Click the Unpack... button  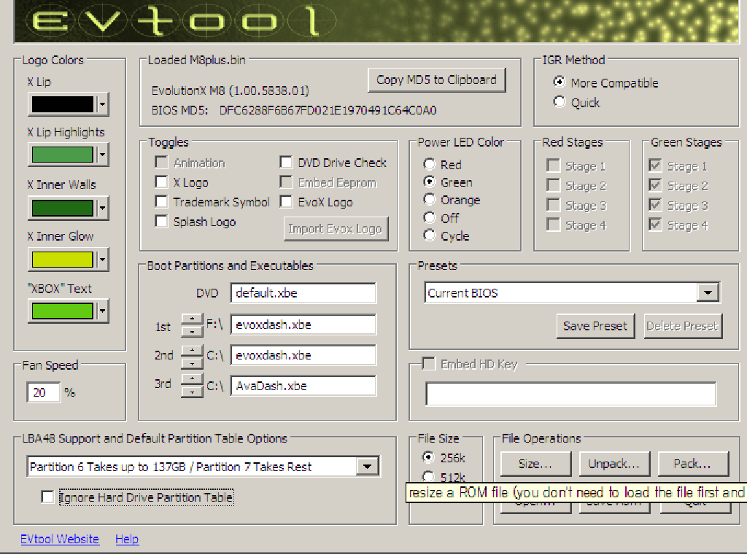(614, 464)
